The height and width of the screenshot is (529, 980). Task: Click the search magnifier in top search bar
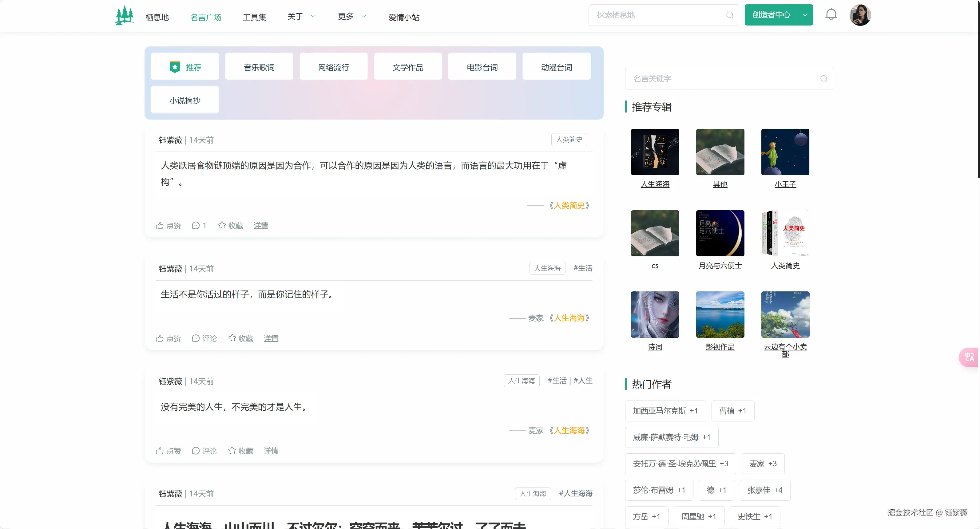(730, 15)
